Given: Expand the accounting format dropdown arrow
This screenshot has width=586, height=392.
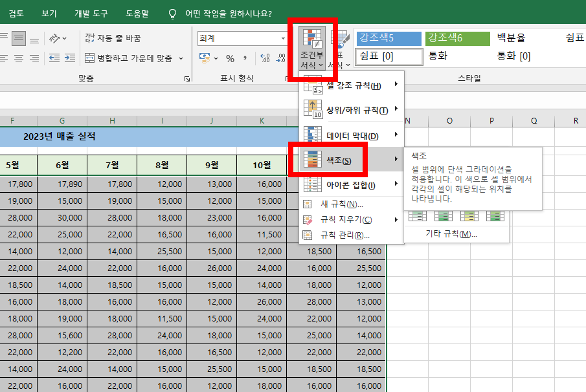Looking at the screenshot, I should point(216,59).
